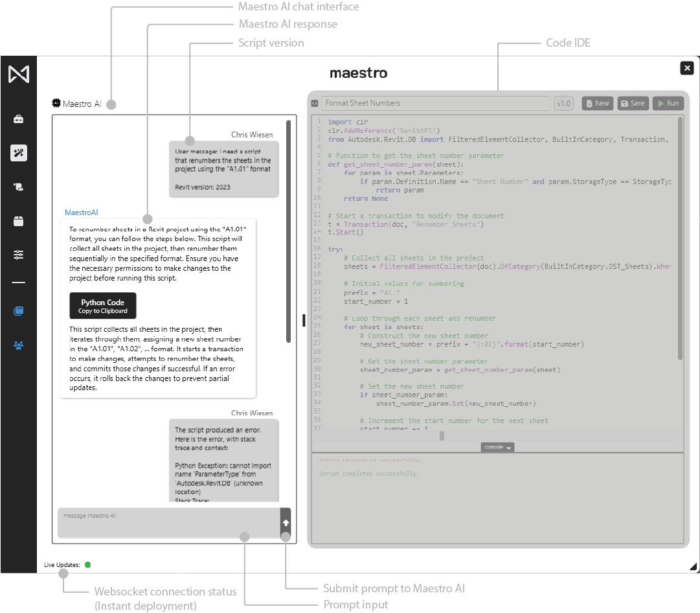
Task: Click the v1.0 script version badge
Action: (563, 103)
